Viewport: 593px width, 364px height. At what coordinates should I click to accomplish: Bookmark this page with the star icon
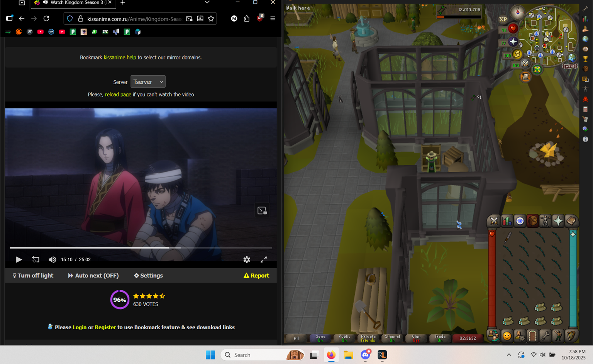(211, 19)
